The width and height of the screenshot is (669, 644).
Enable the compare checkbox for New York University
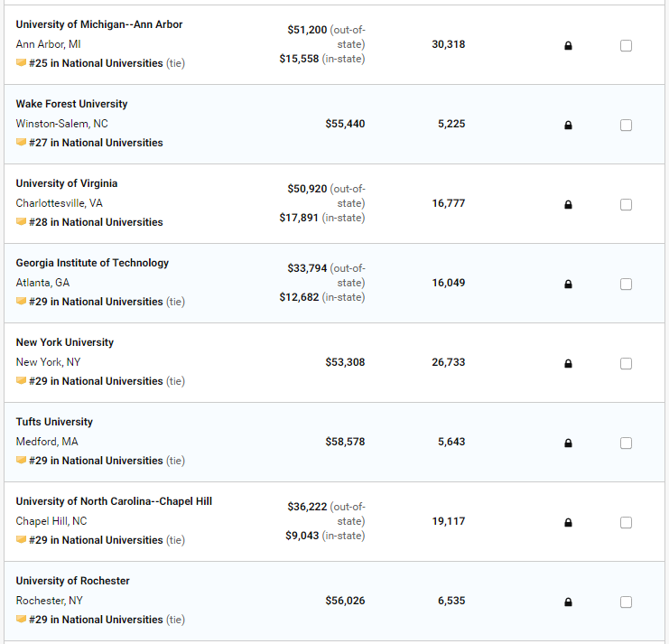pyautogui.click(x=626, y=364)
